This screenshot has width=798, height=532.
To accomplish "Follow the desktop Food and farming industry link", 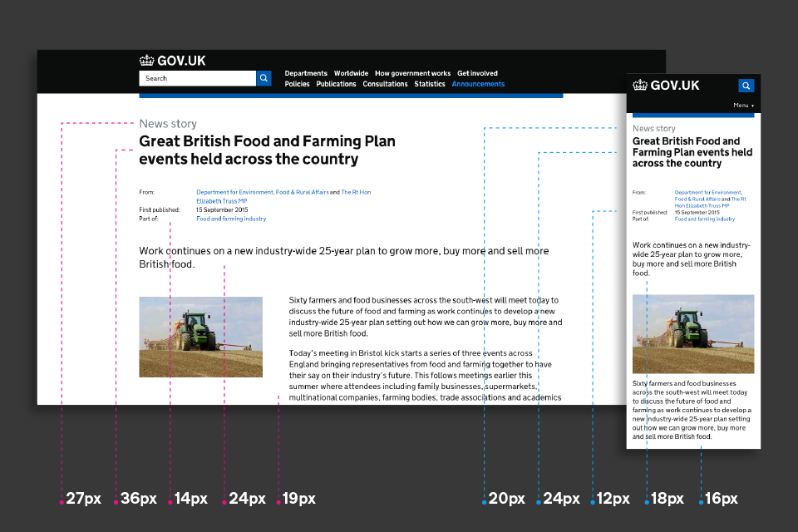I will (x=231, y=219).
